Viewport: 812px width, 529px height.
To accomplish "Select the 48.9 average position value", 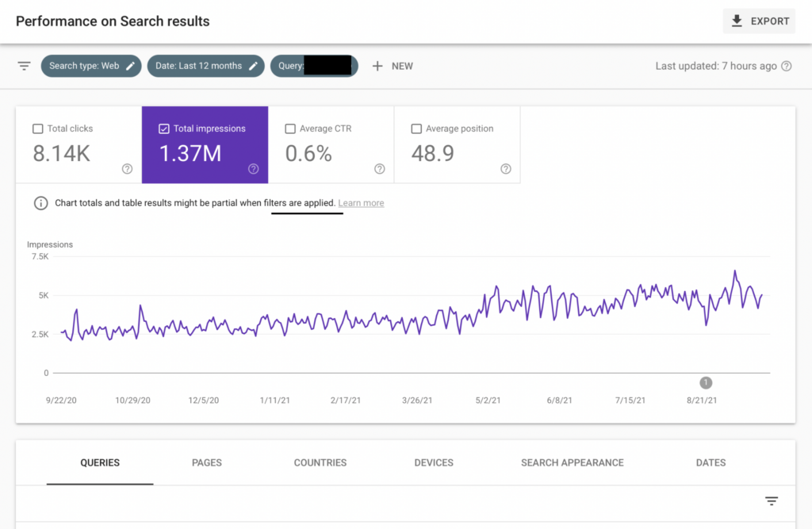I will [432, 153].
